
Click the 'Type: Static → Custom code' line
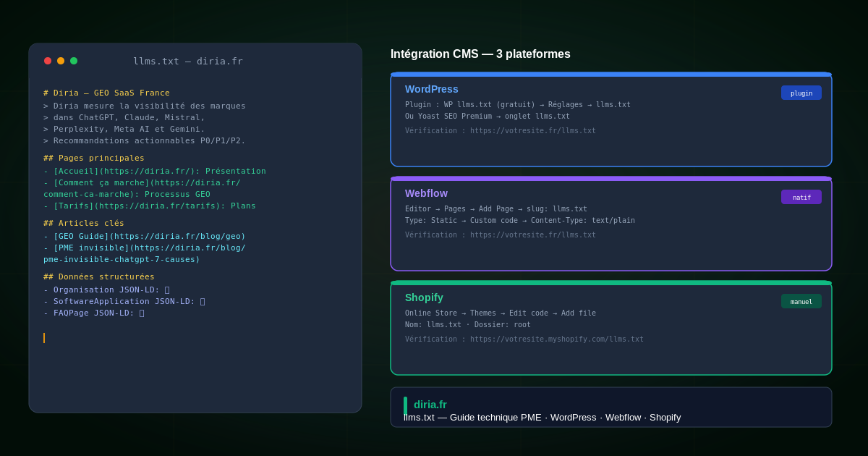point(520,220)
